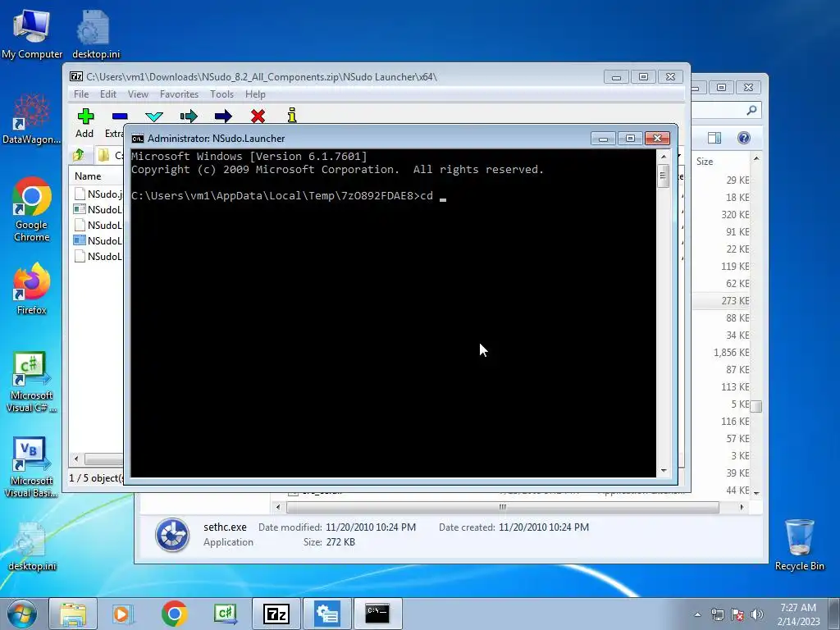Screen dimensions: 840x630
Task: Select the Firefox desktop shortcut
Action: point(32,290)
